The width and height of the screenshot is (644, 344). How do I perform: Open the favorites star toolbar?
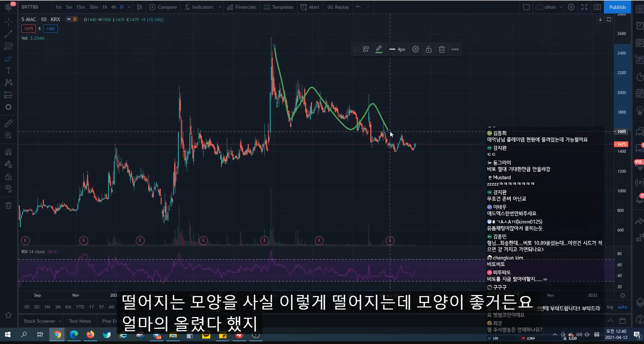pos(9,315)
